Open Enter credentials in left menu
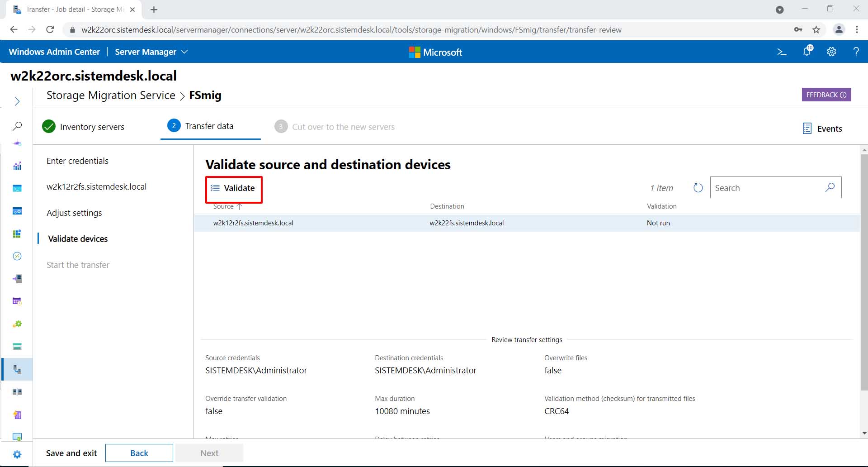This screenshot has width=868, height=467. (x=77, y=161)
